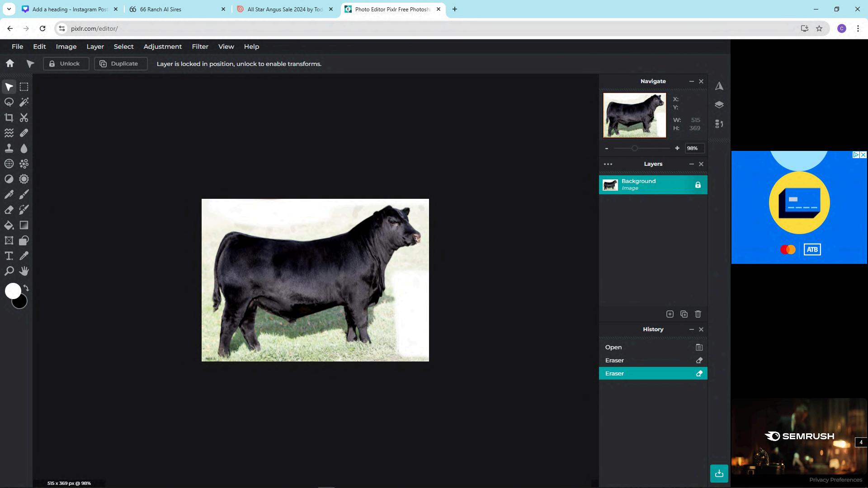Open the Chrome tab search dropdown
This screenshot has height=488, width=868.
[x=9, y=9]
